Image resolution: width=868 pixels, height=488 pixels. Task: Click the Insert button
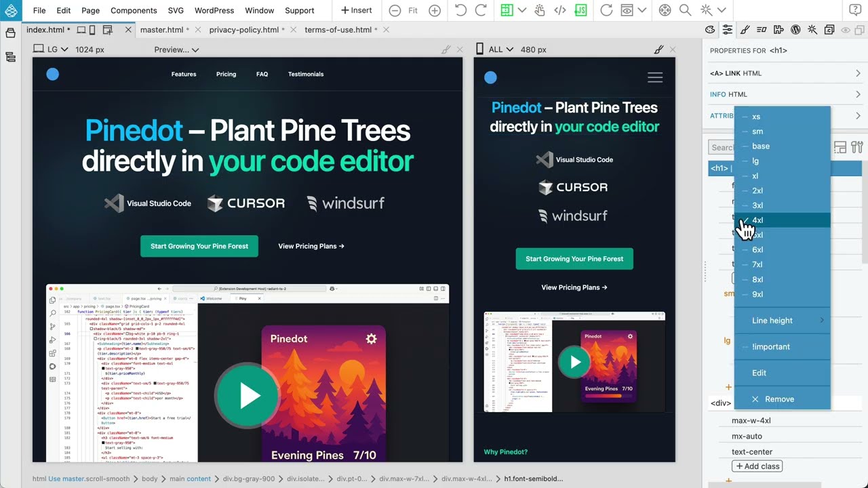click(x=356, y=10)
